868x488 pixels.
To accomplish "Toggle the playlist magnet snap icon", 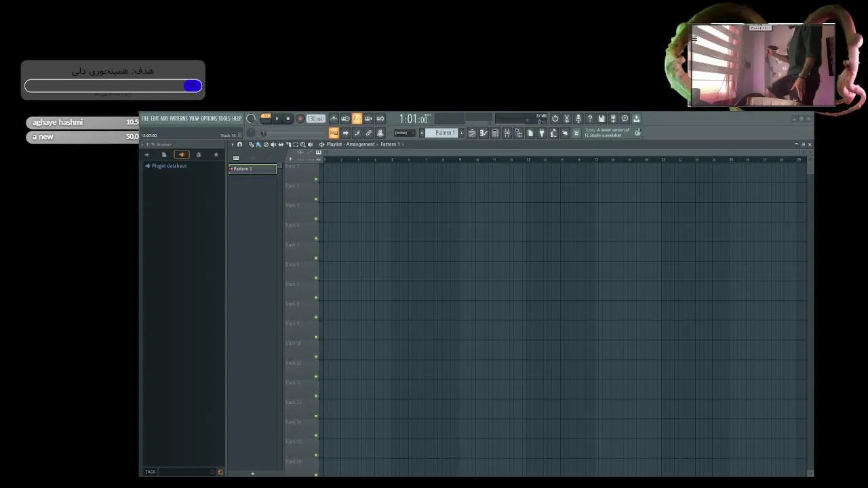I will coord(239,144).
